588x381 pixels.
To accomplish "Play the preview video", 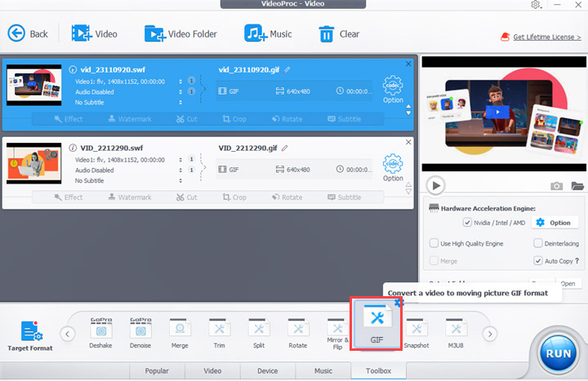I will coord(435,185).
